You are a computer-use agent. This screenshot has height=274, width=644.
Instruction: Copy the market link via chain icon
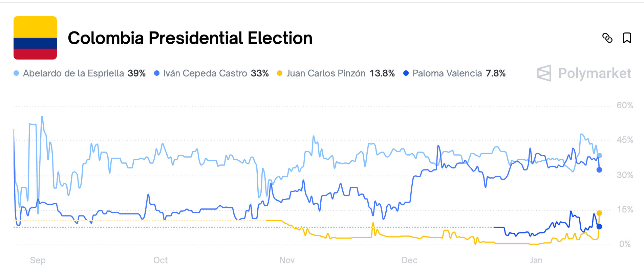point(607,38)
